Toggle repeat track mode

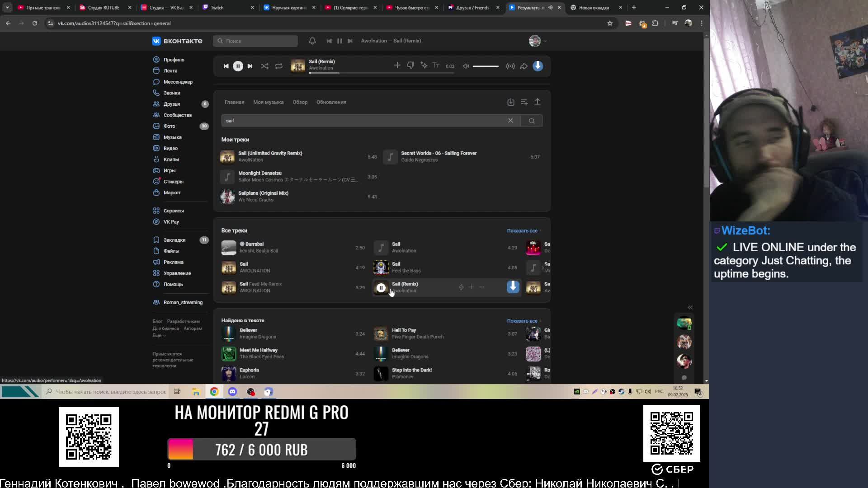pos(278,66)
